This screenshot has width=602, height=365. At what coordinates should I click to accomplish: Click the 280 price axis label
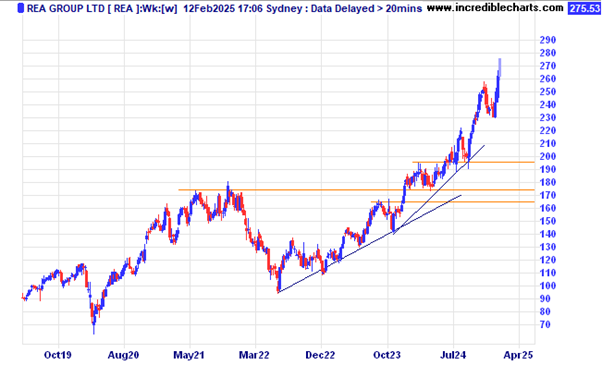[547, 53]
